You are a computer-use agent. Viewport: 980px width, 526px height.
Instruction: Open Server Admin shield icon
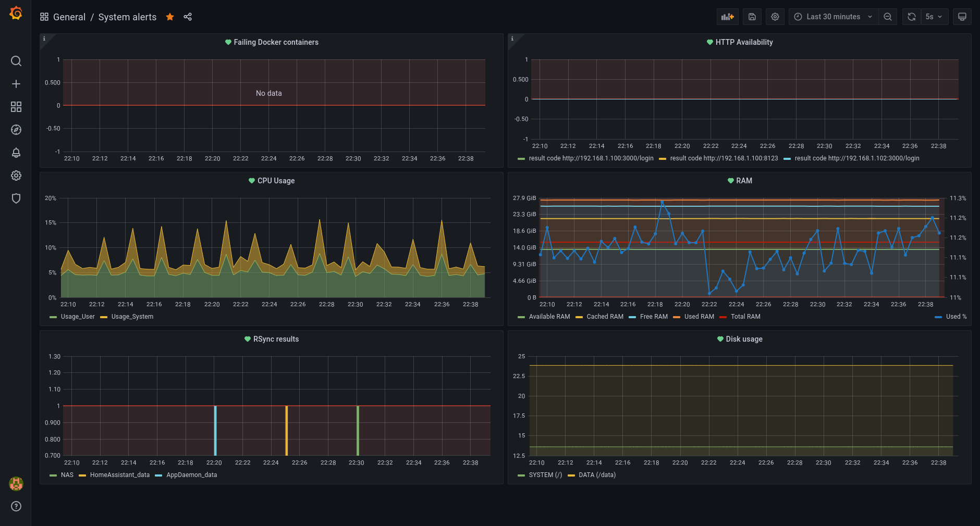click(x=16, y=198)
